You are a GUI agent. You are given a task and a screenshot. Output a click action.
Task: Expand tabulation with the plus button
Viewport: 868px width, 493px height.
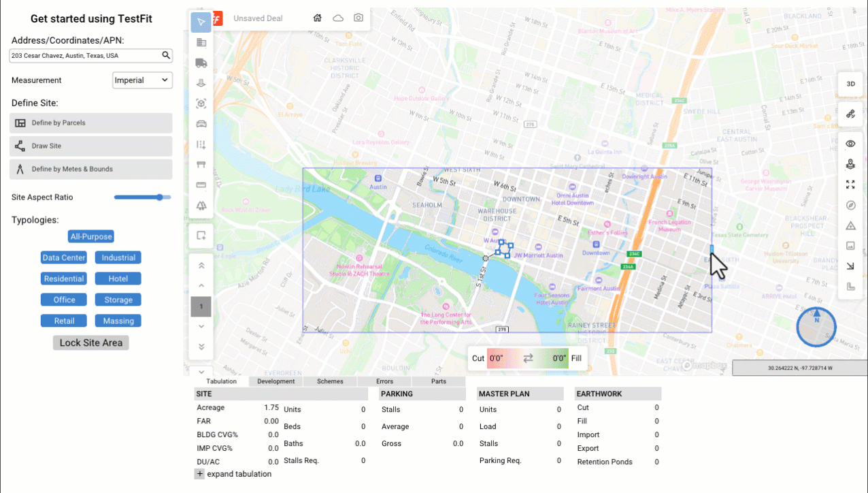pos(199,474)
